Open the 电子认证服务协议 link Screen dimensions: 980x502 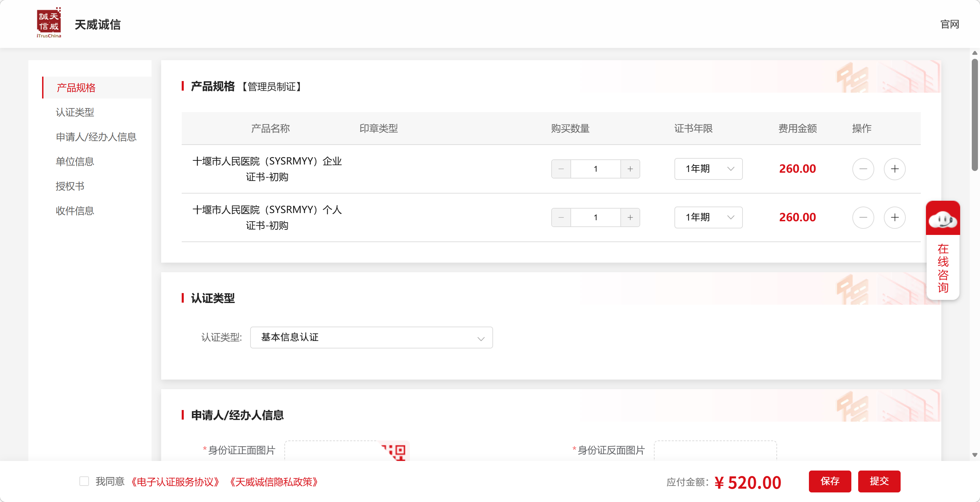pyautogui.click(x=175, y=482)
